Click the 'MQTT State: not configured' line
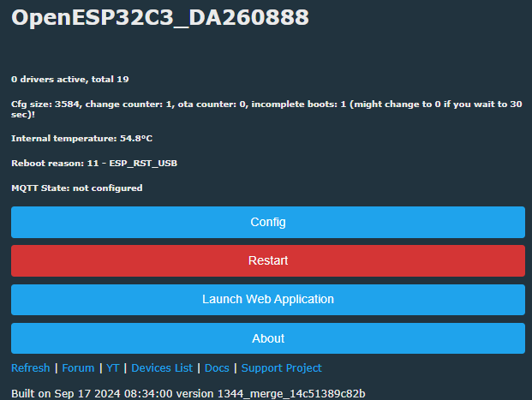The height and width of the screenshot is (400, 532). pyautogui.click(x=77, y=188)
